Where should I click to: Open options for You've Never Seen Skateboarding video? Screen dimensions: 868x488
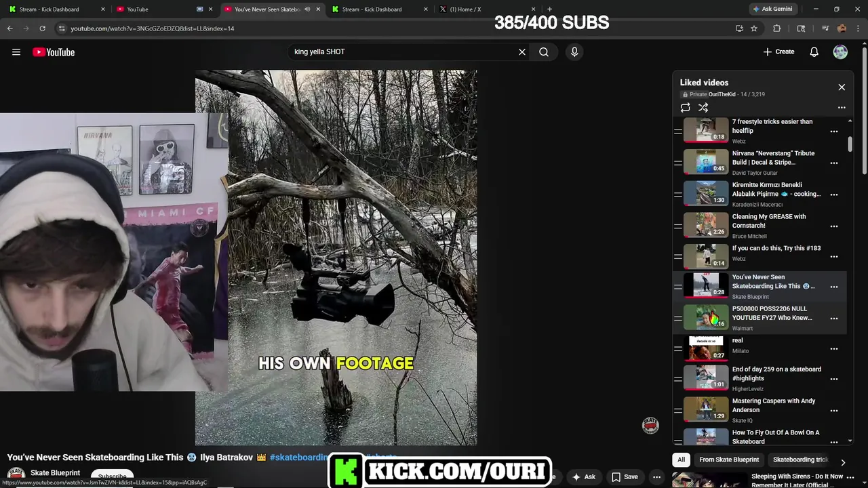pos(834,287)
